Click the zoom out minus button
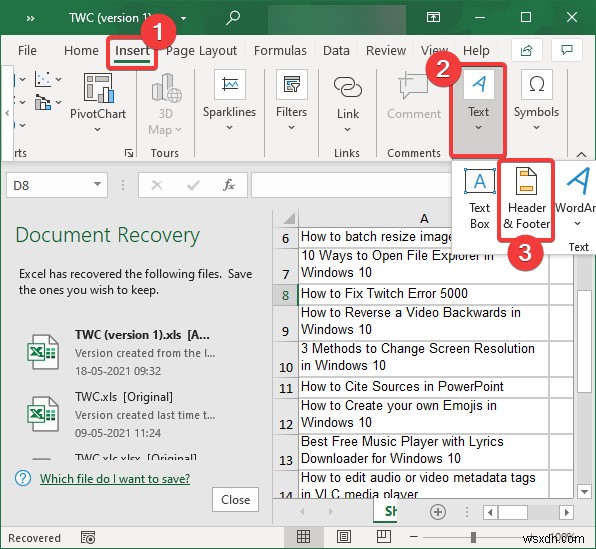 pyautogui.click(x=414, y=537)
